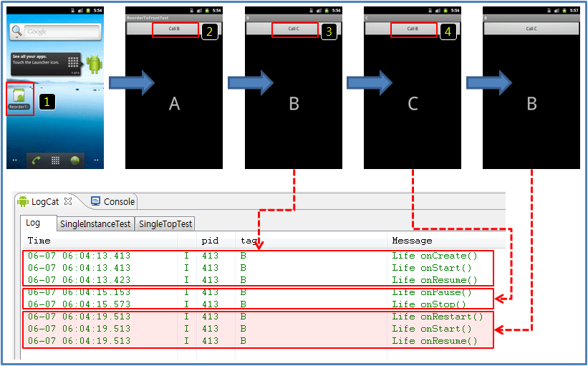Click the large letter C on activity screen
Image resolution: width=588 pixels, height=366 pixels.
click(413, 104)
